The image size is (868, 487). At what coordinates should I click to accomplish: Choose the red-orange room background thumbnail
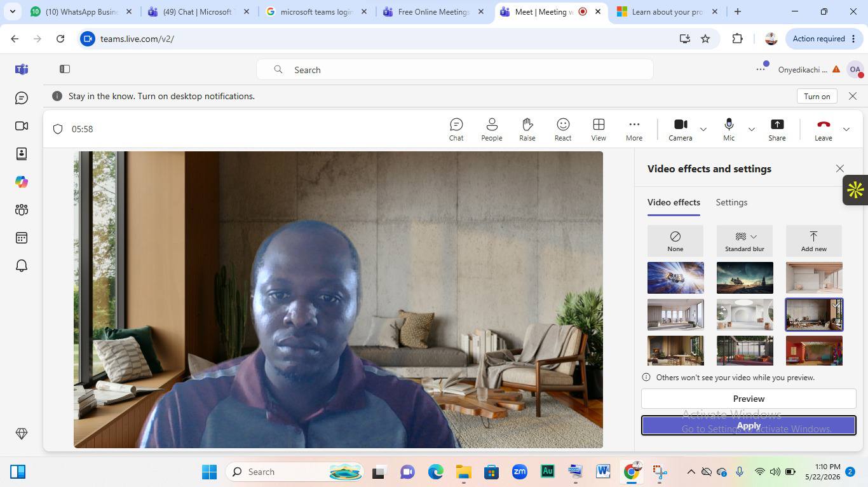pyautogui.click(x=814, y=351)
